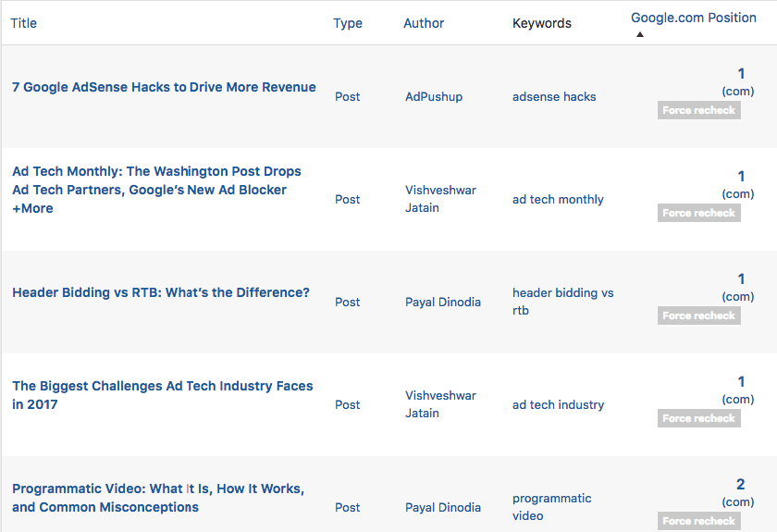Select author Vishveshwar Jatain on Ad Tech Monthly row
This screenshot has height=532, width=777.
point(440,199)
